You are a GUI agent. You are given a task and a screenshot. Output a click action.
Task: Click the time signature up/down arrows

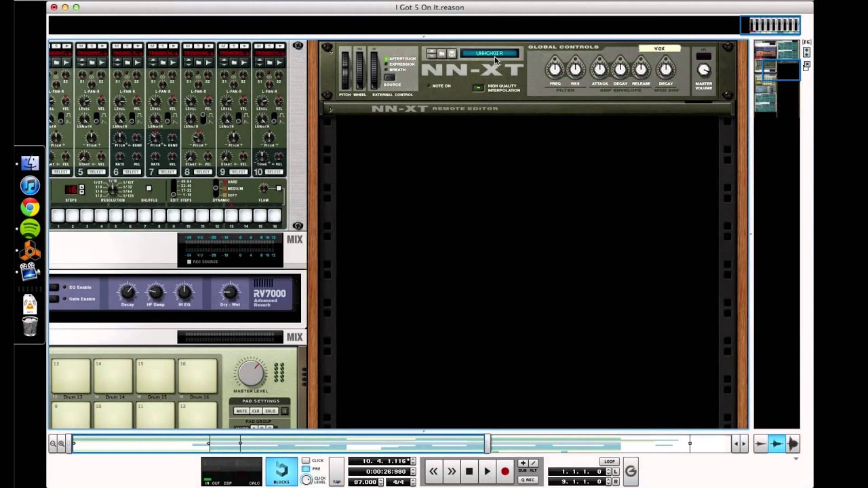point(412,482)
